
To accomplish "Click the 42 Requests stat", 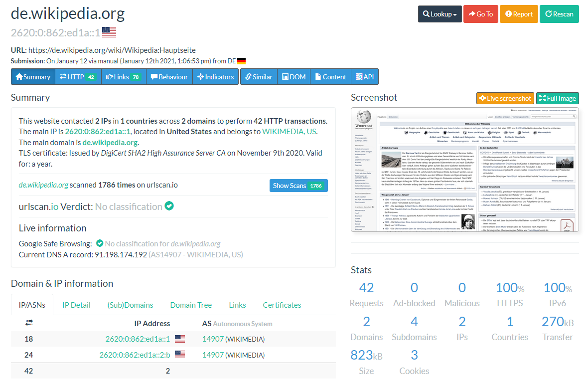I will [x=366, y=295].
